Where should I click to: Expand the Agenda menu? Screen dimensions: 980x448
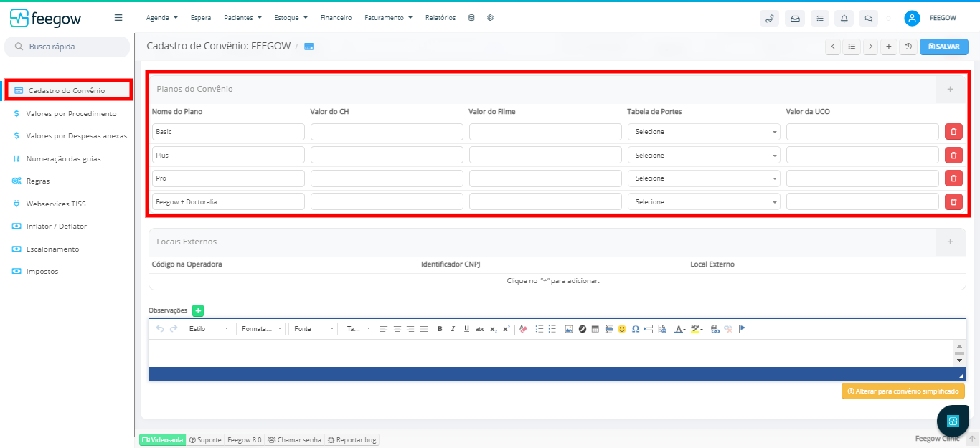coord(161,18)
